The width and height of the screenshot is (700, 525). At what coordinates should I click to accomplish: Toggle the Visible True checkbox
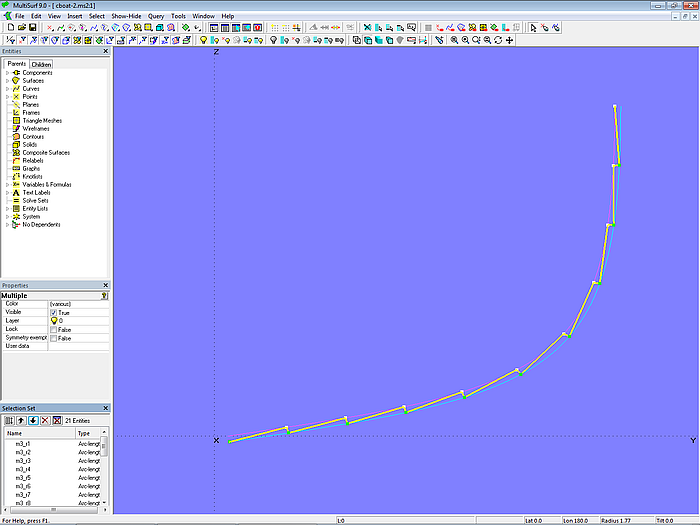pos(53,312)
